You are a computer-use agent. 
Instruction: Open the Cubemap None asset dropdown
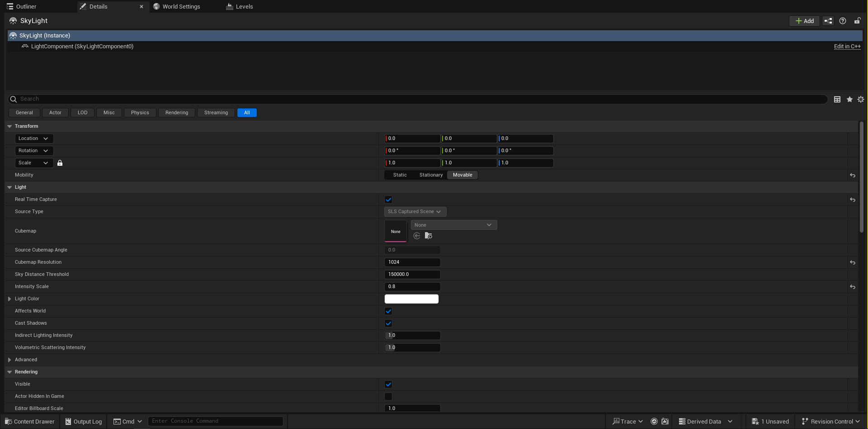[x=454, y=225]
